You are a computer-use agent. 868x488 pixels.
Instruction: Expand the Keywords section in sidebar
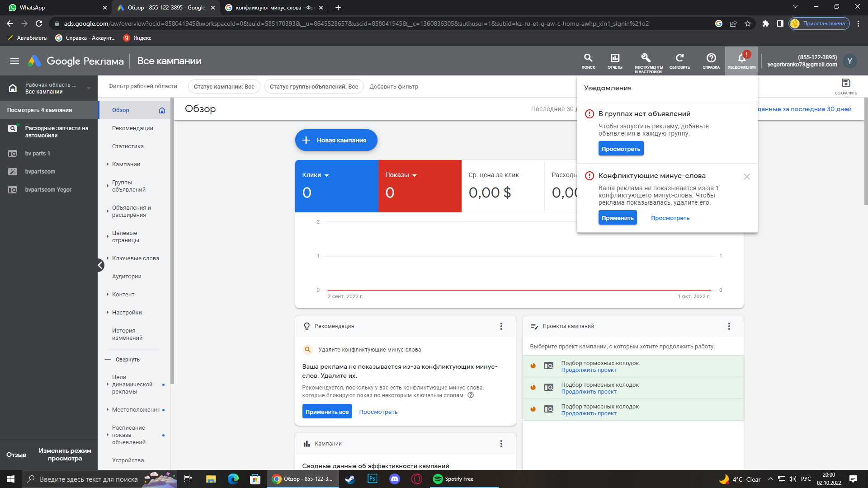coord(107,258)
